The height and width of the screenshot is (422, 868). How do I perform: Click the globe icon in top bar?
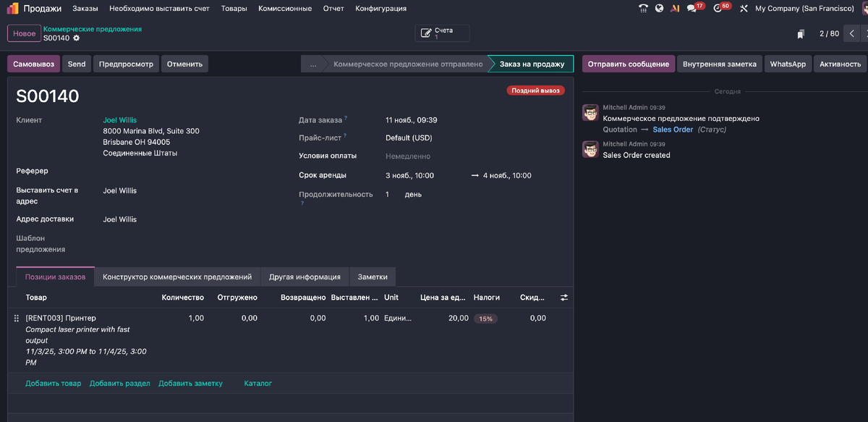point(659,9)
